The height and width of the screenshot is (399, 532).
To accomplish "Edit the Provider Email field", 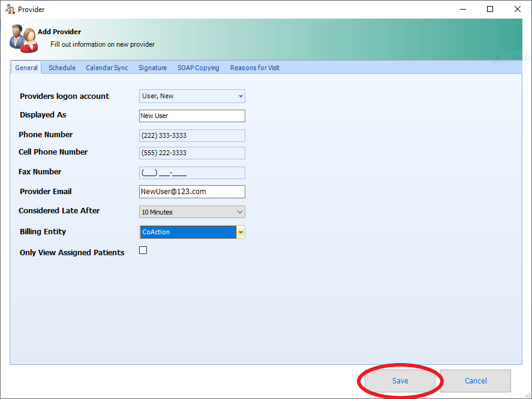I will pyautogui.click(x=192, y=192).
